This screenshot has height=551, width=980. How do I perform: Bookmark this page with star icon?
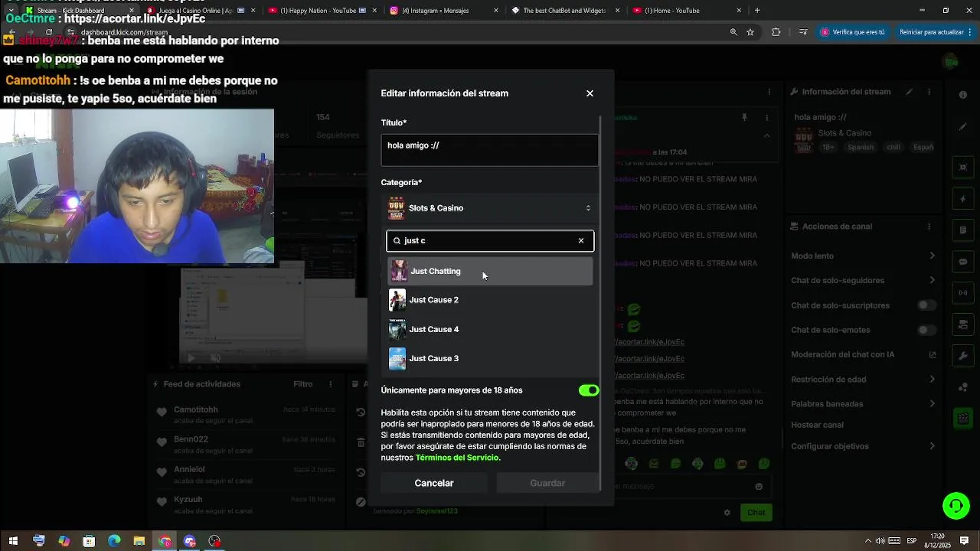750,32
